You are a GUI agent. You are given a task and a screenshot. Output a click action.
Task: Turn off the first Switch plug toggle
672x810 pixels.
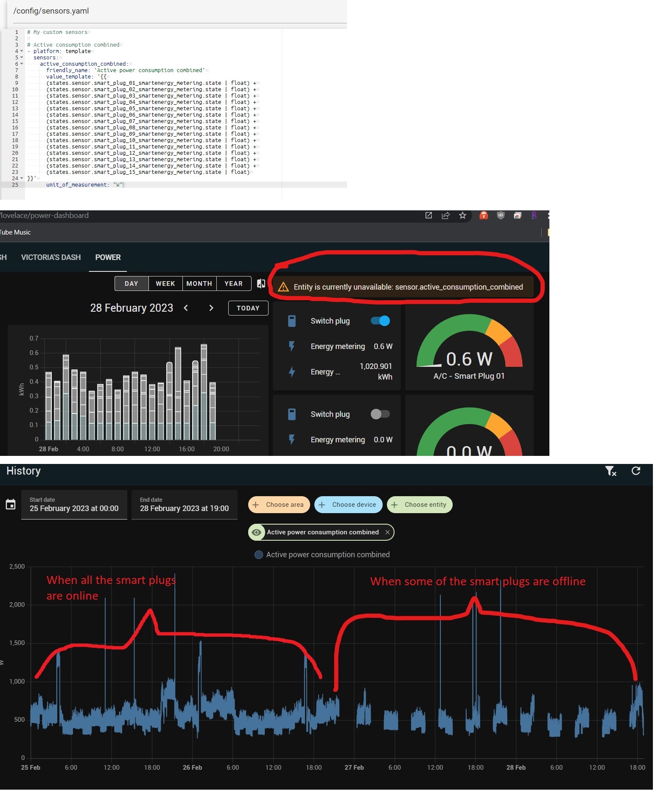click(x=380, y=321)
